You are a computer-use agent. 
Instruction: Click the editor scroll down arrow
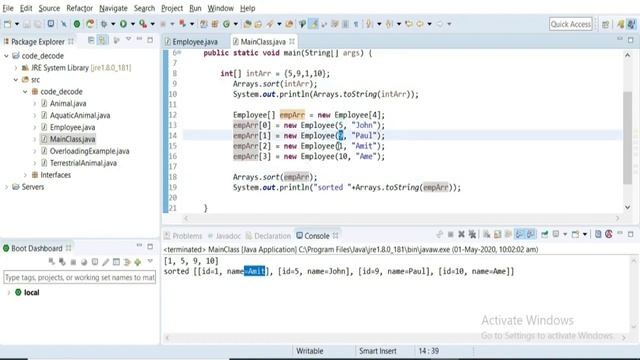(x=627, y=207)
